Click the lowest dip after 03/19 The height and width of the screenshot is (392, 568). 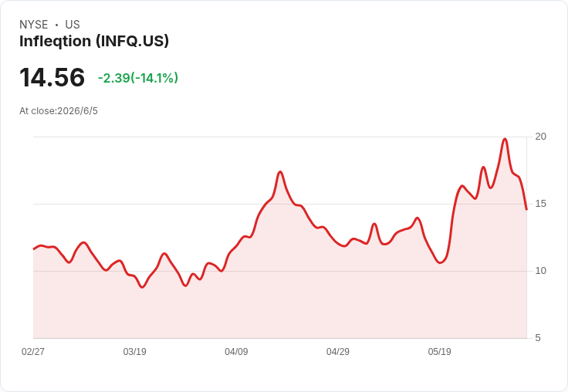coord(142,287)
